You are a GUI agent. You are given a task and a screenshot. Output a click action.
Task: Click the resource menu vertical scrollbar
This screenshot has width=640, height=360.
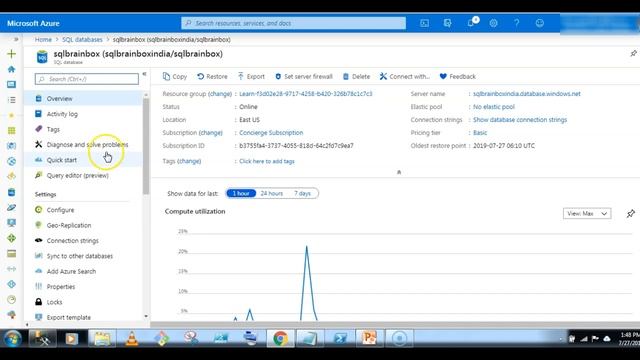click(146, 146)
